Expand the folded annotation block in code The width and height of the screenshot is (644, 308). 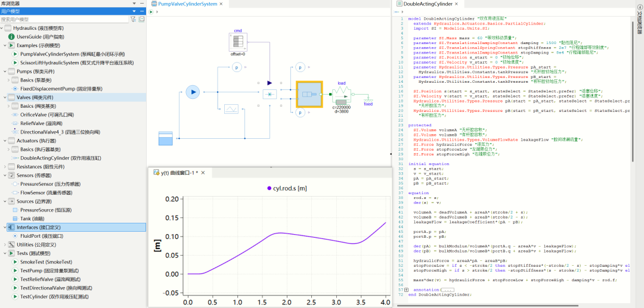point(407,290)
